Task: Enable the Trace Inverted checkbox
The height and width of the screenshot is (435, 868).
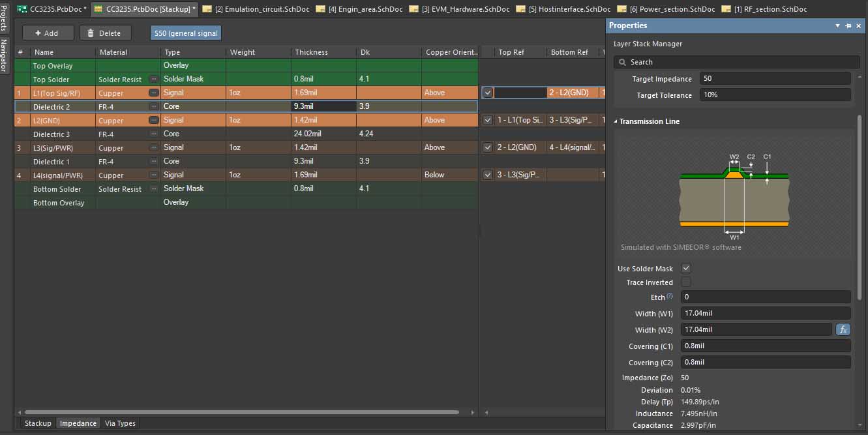Action: (x=686, y=282)
